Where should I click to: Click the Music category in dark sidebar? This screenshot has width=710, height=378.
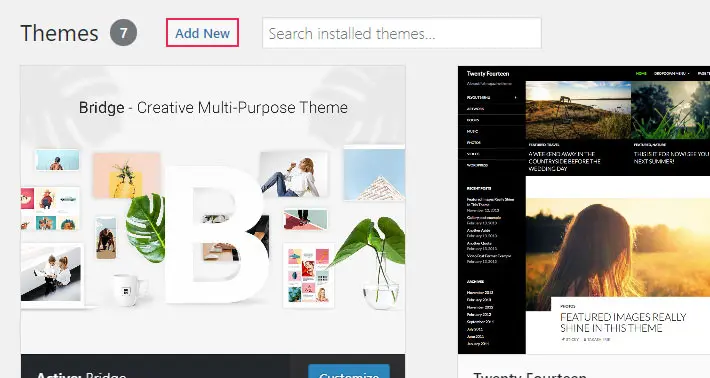click(x=472, y=131)
